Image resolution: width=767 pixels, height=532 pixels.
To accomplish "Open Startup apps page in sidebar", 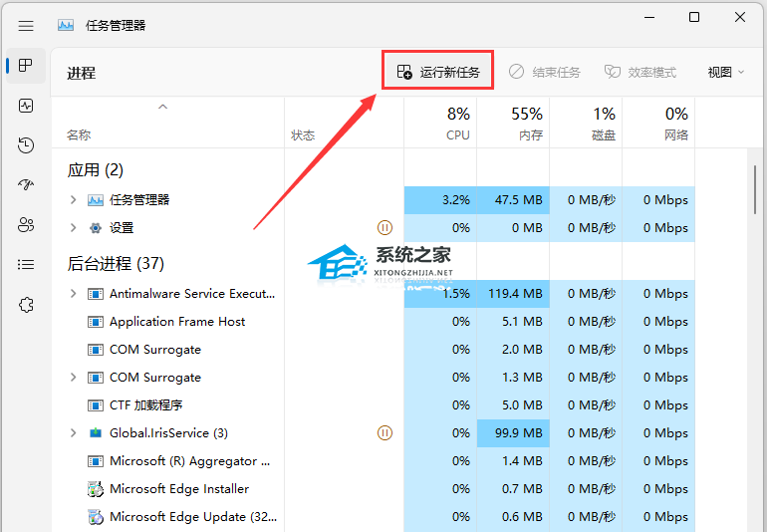I will (26, 185).
